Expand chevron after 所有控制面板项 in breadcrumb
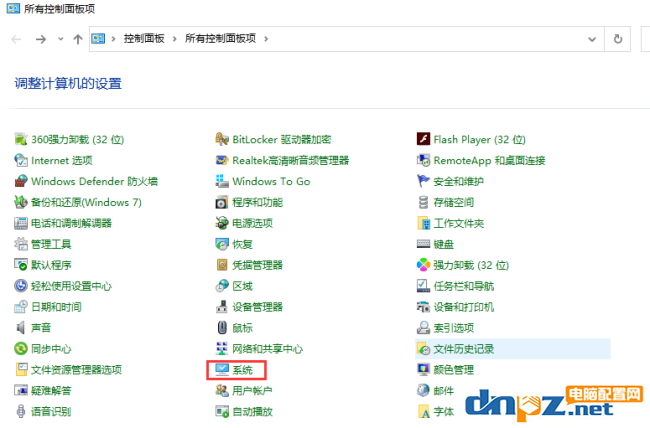650x428 pixels. [x=266, y=39]
